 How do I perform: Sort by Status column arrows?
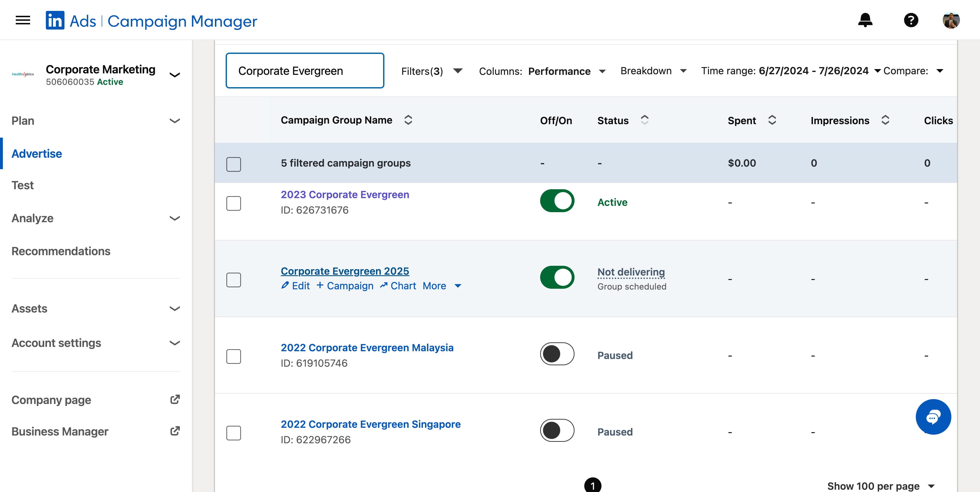644,120
